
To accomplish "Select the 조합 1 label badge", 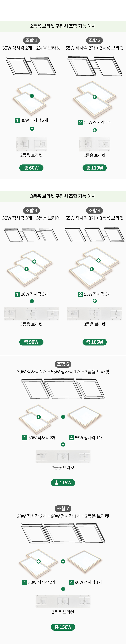I will point(31,40).
